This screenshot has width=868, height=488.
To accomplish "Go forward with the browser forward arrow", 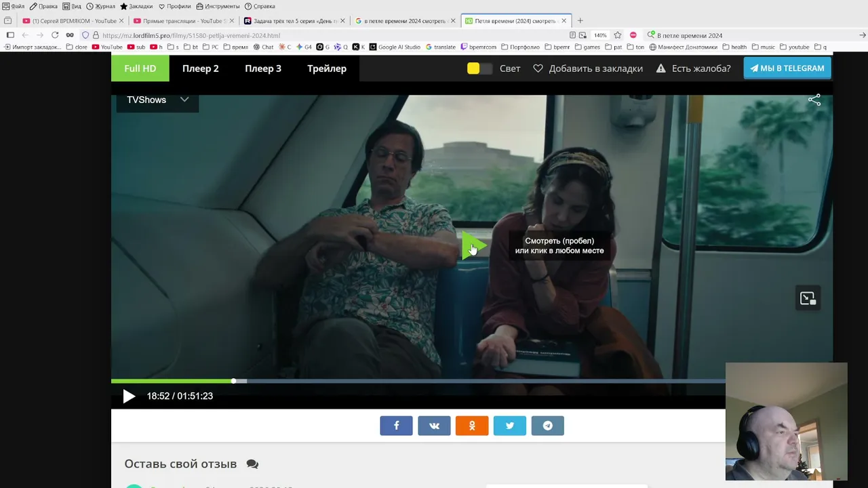I will [40, 35].
